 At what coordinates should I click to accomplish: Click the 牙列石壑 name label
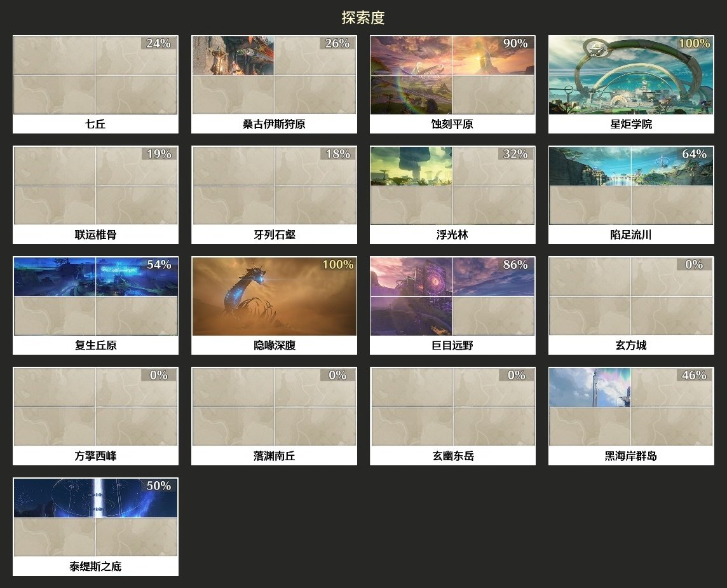(275, 235)
